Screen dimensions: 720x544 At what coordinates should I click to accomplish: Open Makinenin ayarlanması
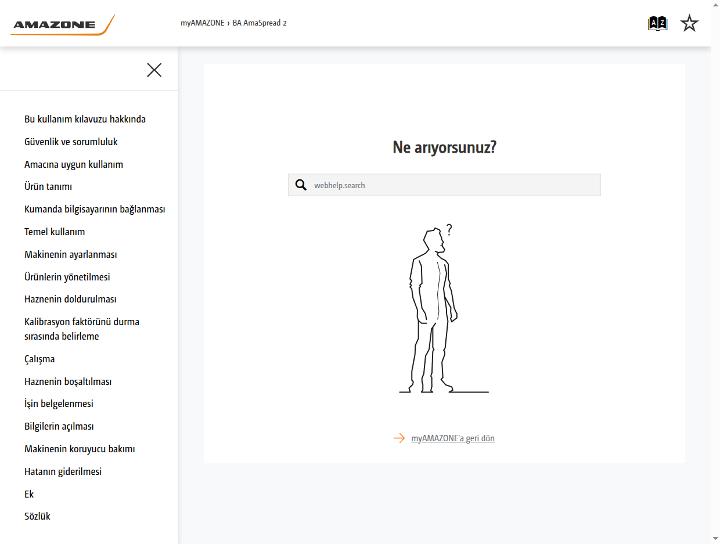click(70, 254)
